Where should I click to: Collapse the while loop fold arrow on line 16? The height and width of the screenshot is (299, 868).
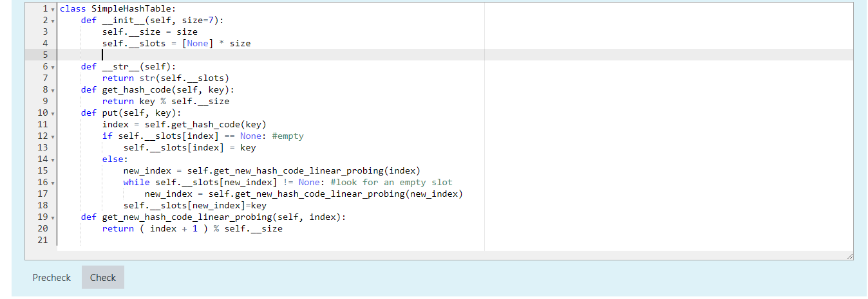(x=52, y=183)
